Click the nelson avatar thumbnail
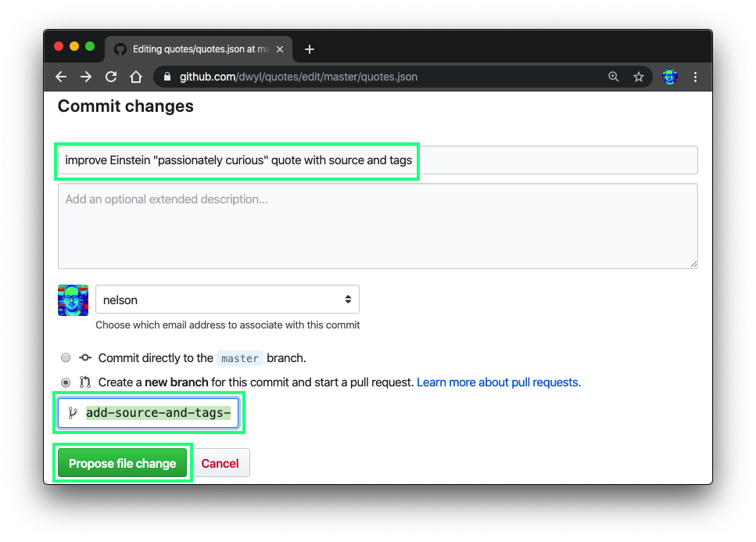This screenshot has height=542, width=756. 73,300
